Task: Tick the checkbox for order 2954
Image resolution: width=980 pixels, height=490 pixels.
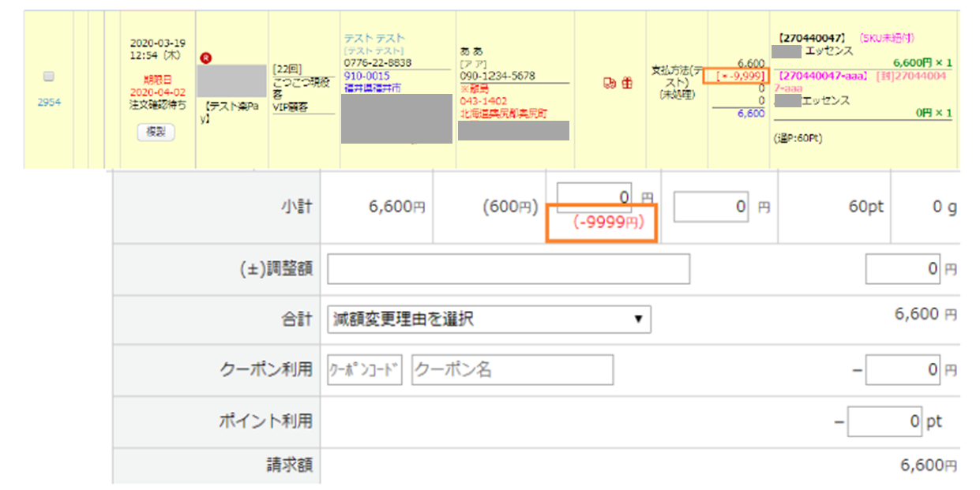Action: (49, 77)
